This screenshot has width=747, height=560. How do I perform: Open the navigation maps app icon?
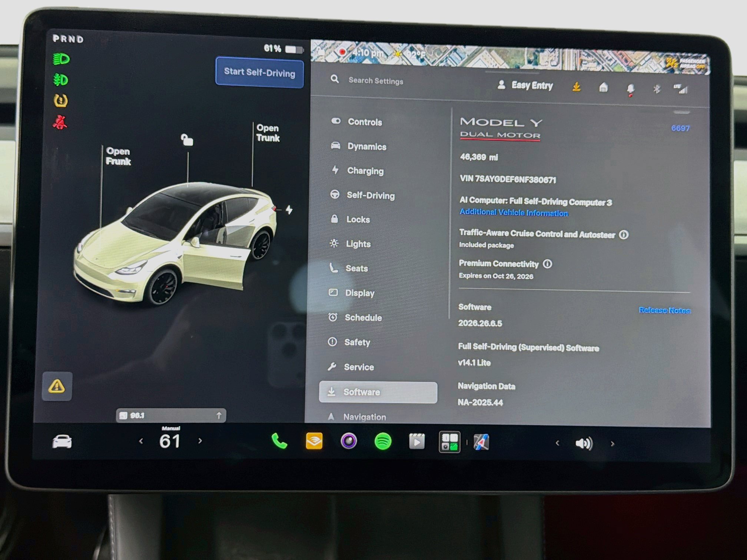pos(481,442)
